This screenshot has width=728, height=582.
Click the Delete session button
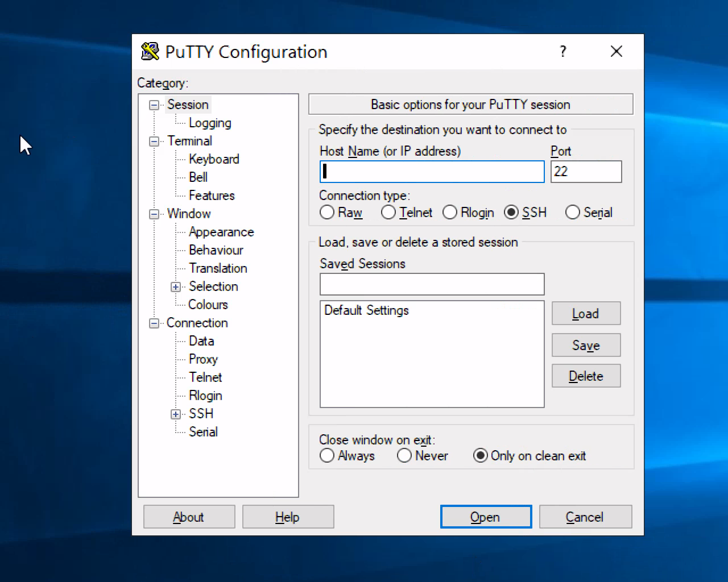586,376
